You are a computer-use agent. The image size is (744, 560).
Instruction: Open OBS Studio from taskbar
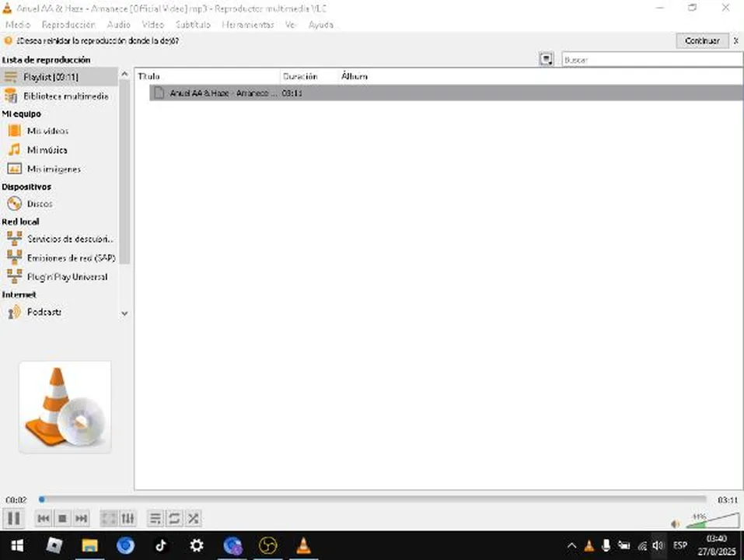click(267, 545)
